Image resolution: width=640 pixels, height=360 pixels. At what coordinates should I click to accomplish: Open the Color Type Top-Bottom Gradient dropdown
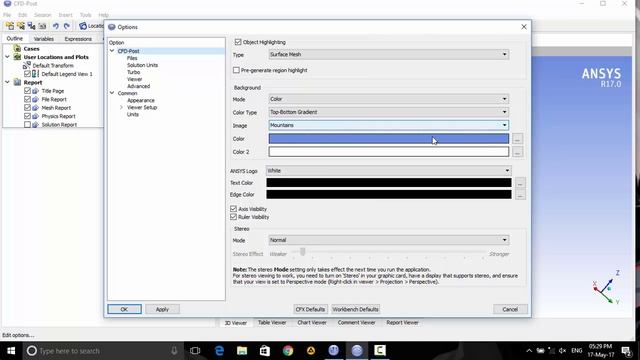[x=389, y=112]
